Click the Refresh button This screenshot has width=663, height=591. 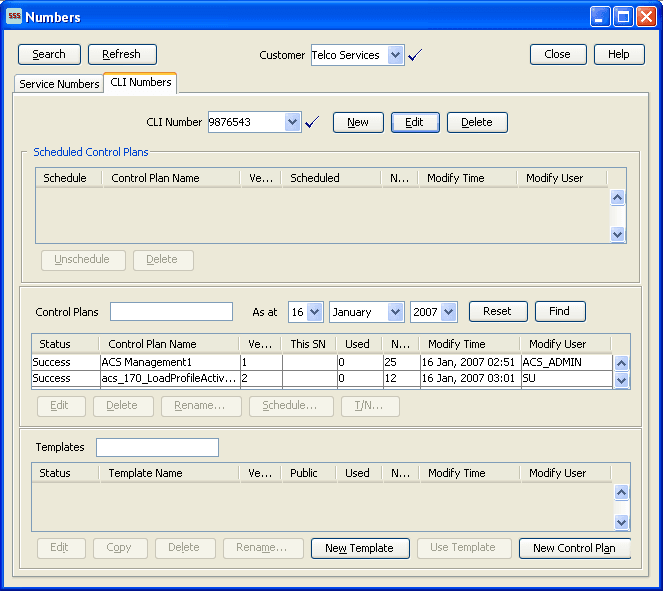point(122,54)
